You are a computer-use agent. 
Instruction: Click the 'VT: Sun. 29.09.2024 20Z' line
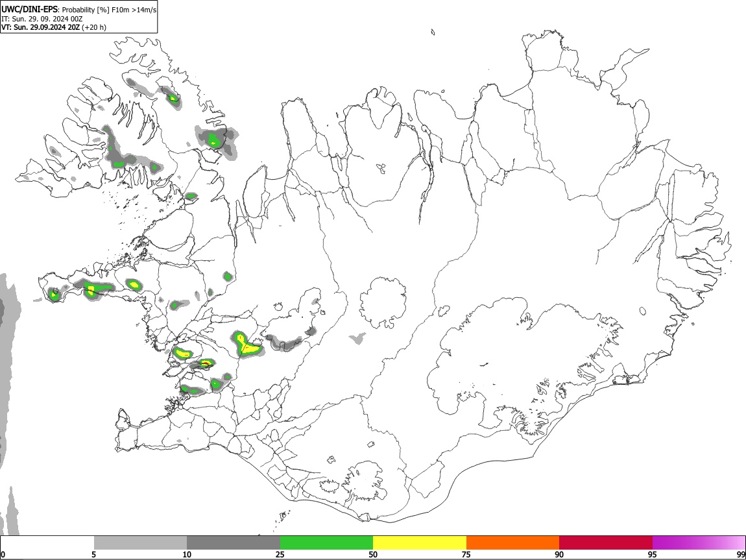pos(40,27)
